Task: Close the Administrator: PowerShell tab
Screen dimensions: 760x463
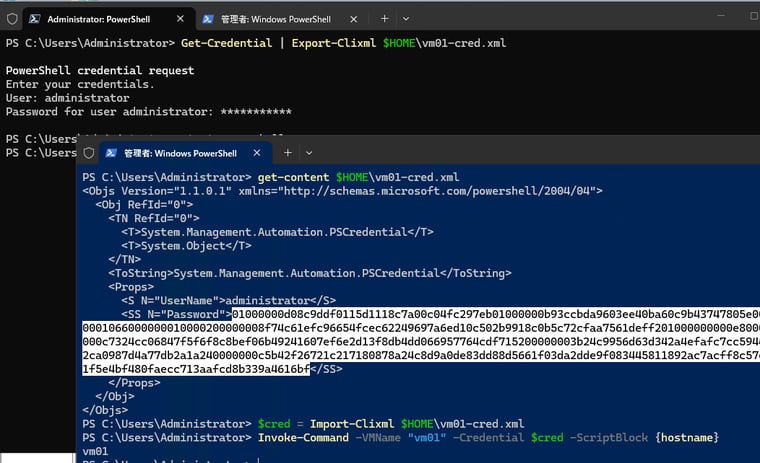Action: (180, 19)
